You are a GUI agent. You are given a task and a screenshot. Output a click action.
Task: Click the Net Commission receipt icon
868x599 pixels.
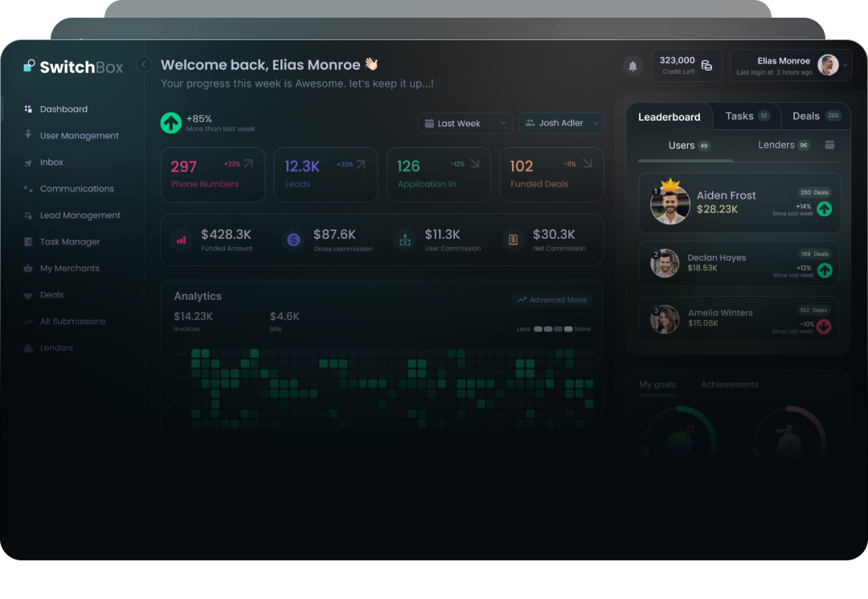click(x=513, y=240)
